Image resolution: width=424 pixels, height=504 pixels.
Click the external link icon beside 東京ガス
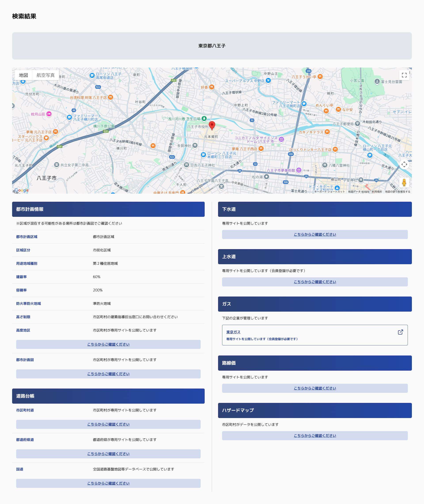click(400, 332)
